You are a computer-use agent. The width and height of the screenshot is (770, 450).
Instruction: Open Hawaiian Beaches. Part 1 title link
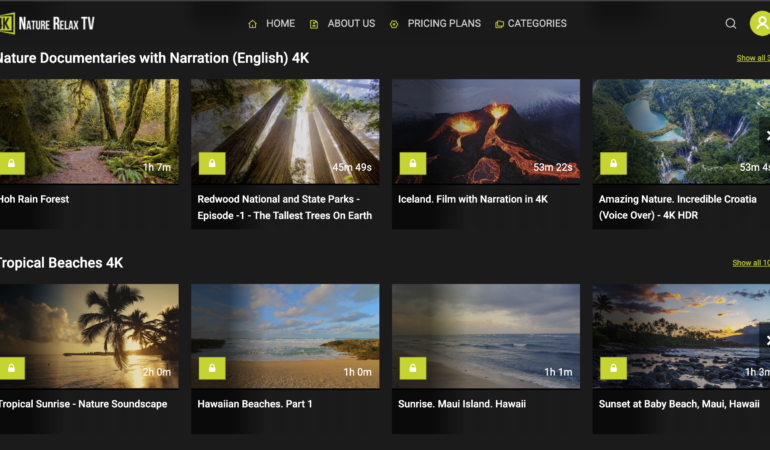tap(255, 404)
